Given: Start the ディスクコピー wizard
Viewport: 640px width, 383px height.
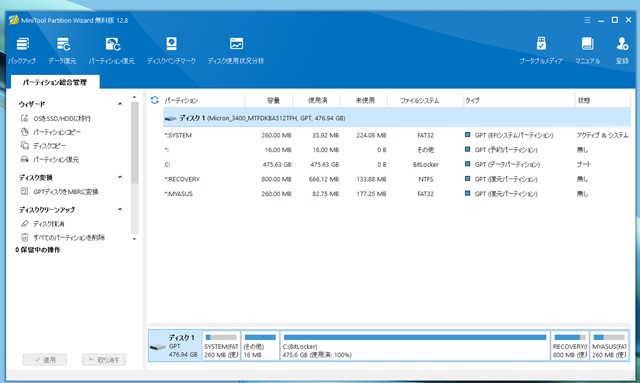Looking at the screenshot, I should [43, 146].
